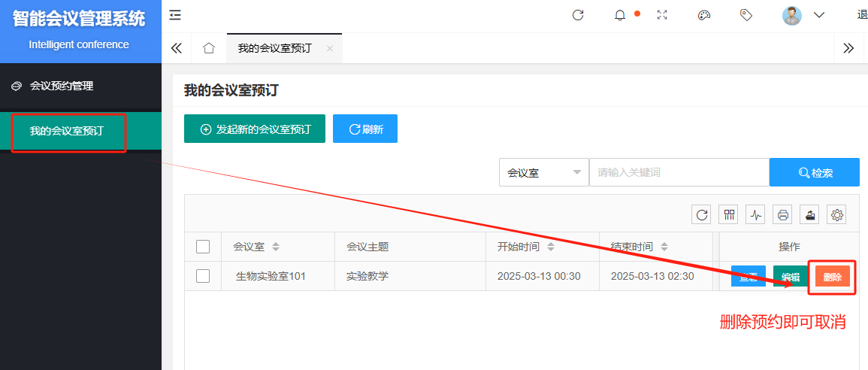Click the bell notification icon
This screenshot has width=868, height=370.
coord(620,15)
